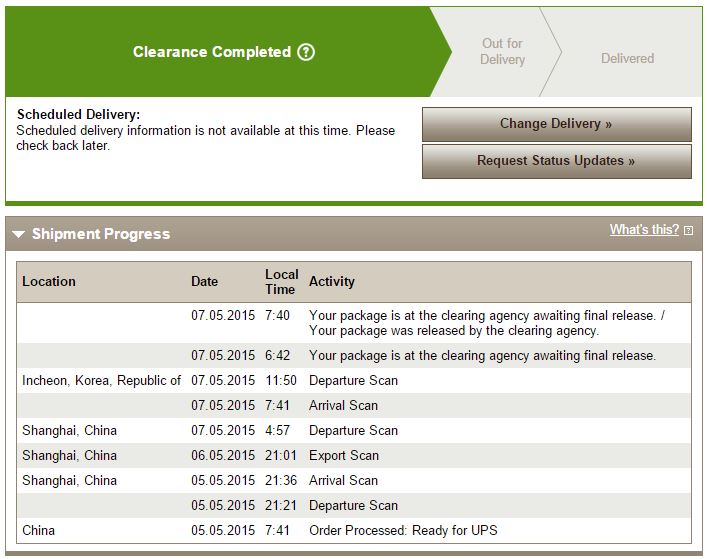Click Request Status Updates button
Screen dimensions: 707x559
556,161
